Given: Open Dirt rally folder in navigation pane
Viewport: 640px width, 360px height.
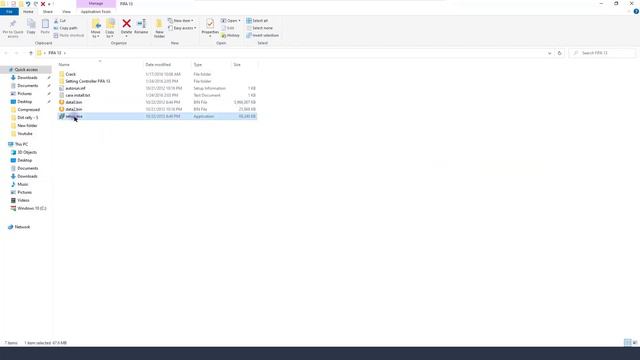Looking at the screenshot, I should [27, 118].
